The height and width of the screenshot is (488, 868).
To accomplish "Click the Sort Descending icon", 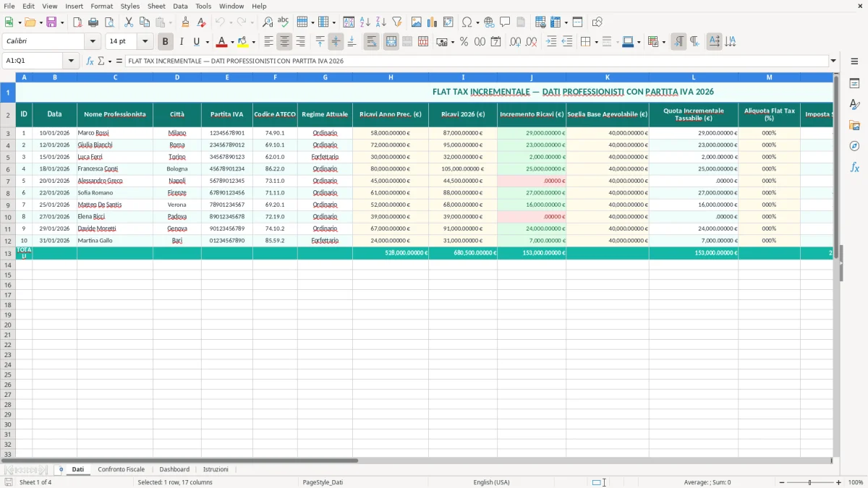I will coord(380,22).
